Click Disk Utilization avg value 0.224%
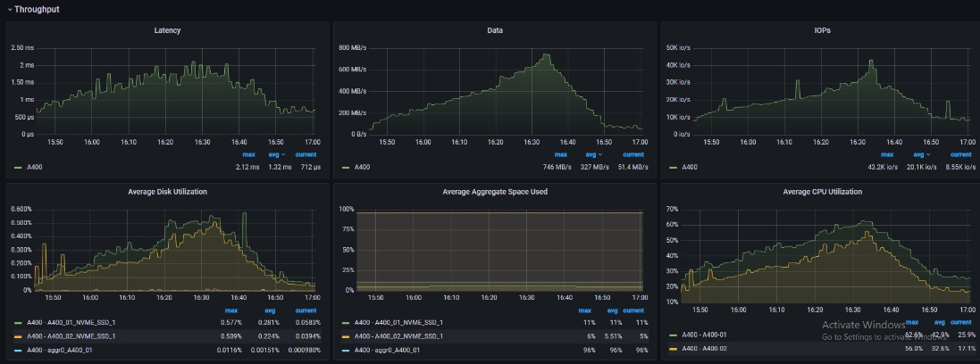Image resolution: width=980 pixels, height=364 pixels. click(x=267, y=336)
